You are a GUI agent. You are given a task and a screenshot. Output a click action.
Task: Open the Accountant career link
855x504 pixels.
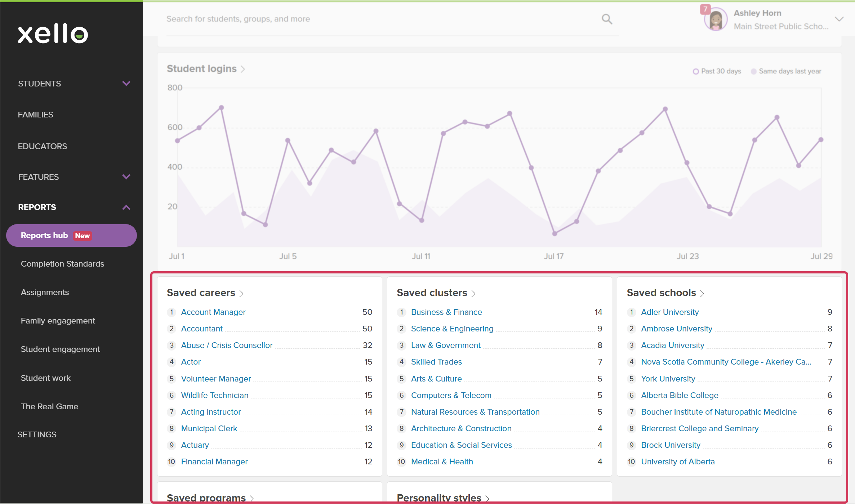pos(202,329)
